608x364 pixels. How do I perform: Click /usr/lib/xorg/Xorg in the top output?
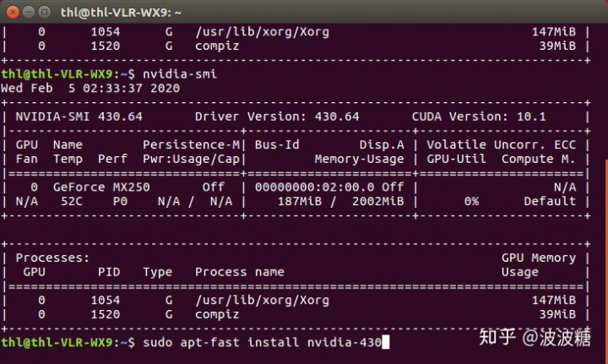click(x=262, y=32)
